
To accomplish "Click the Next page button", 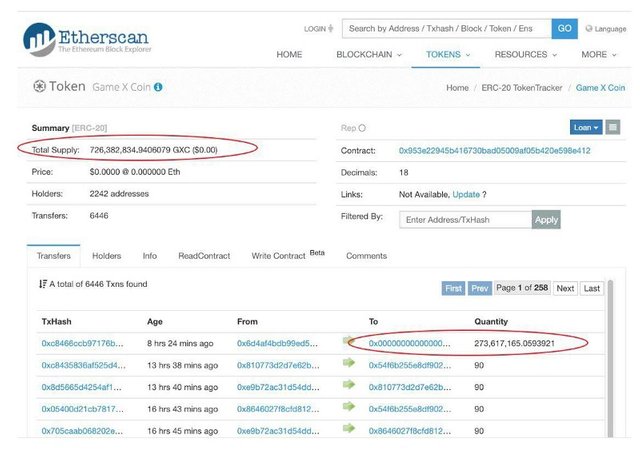I will [x=565, y=288].
